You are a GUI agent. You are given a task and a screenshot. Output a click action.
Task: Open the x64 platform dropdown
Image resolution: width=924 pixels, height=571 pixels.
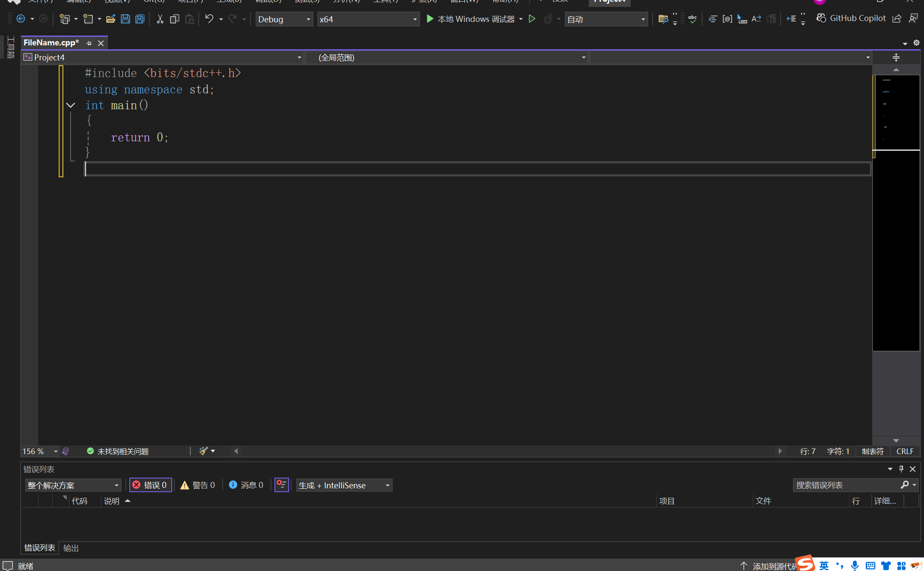[x=368, y=19]
